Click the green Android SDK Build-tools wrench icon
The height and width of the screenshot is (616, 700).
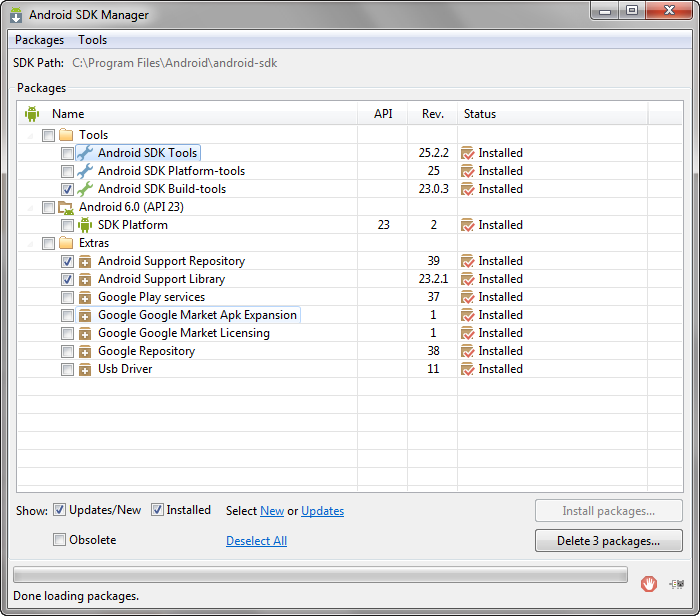[85, 189]
